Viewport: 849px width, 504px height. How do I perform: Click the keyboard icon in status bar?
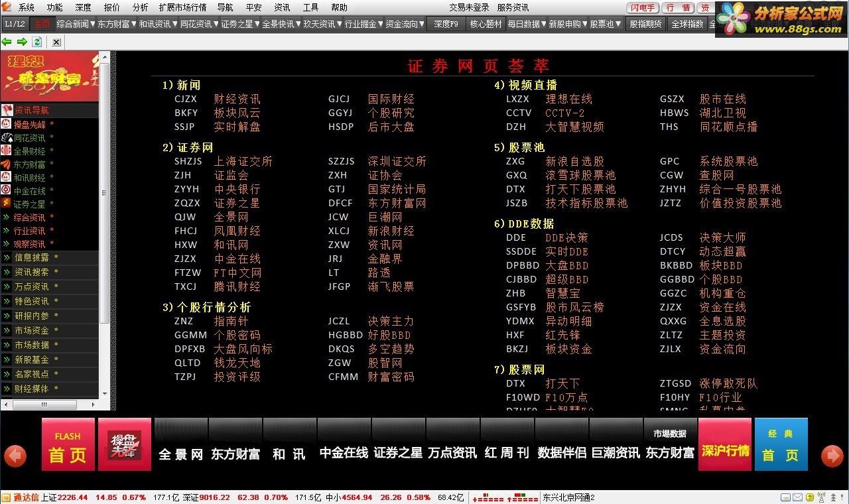[785, 497]
